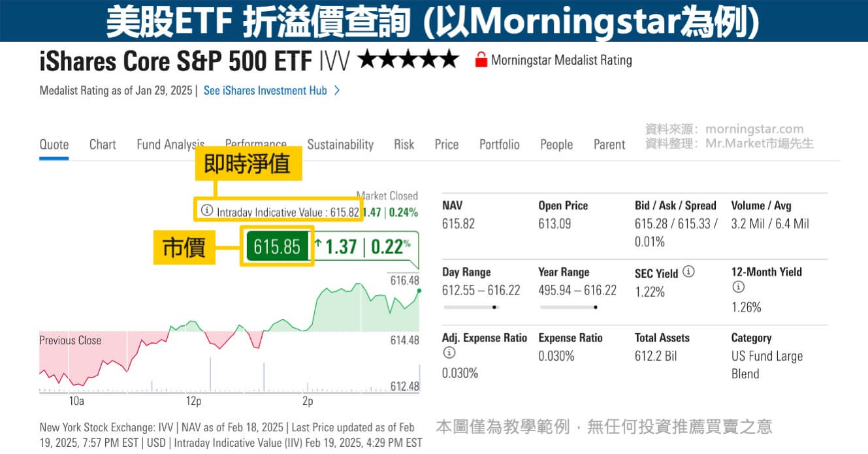
Task: Click the Day Range value 612.55 – 616.22
Action: (x=481, y=290)
